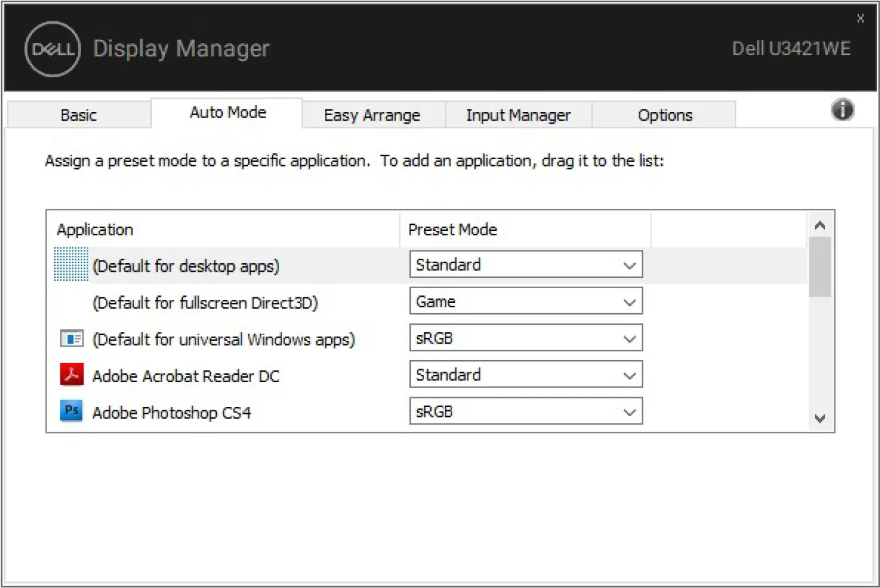The height and width of the screenshot is (588, 880).
Task: Click the scrollbar up arrow
Action: point(820,224)
